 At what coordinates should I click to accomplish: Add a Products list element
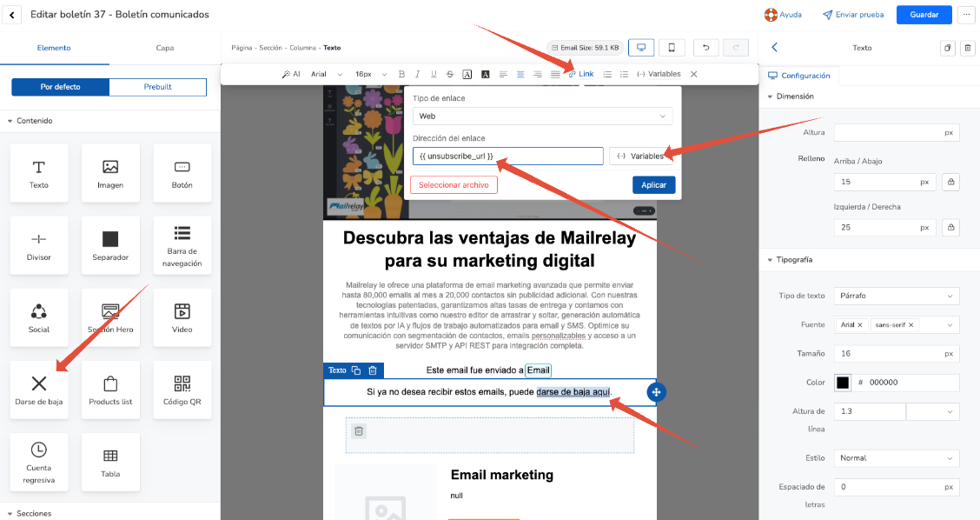point(110,390)
